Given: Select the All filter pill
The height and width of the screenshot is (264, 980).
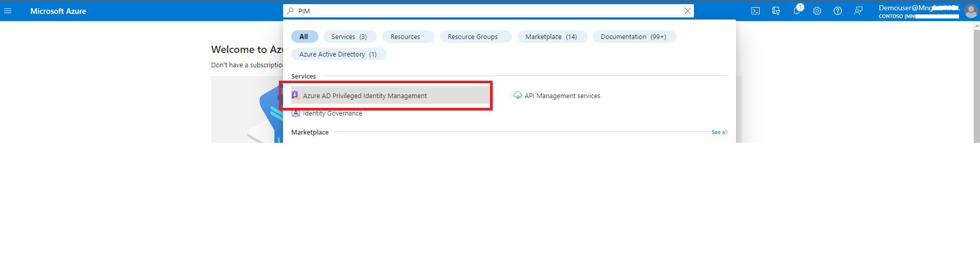Looking at the screenshot, I should point(304,36).
